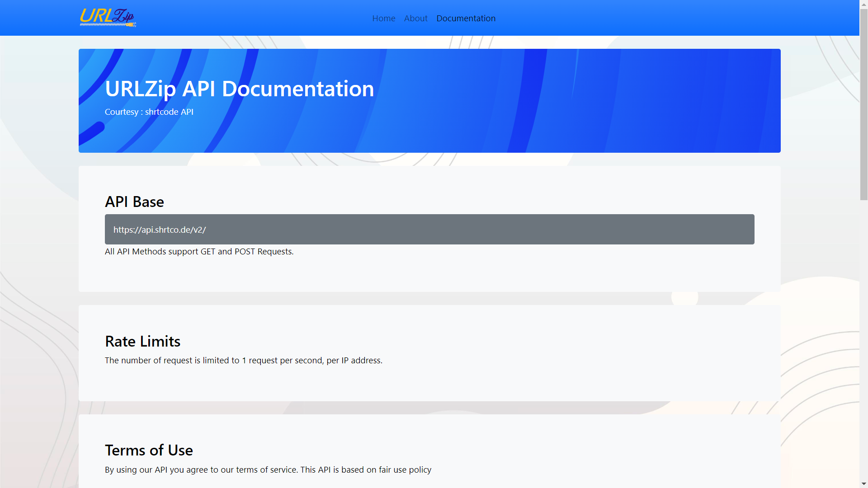
Task: Click the GET and POST Requests sentence
Action: click(199, 252)
